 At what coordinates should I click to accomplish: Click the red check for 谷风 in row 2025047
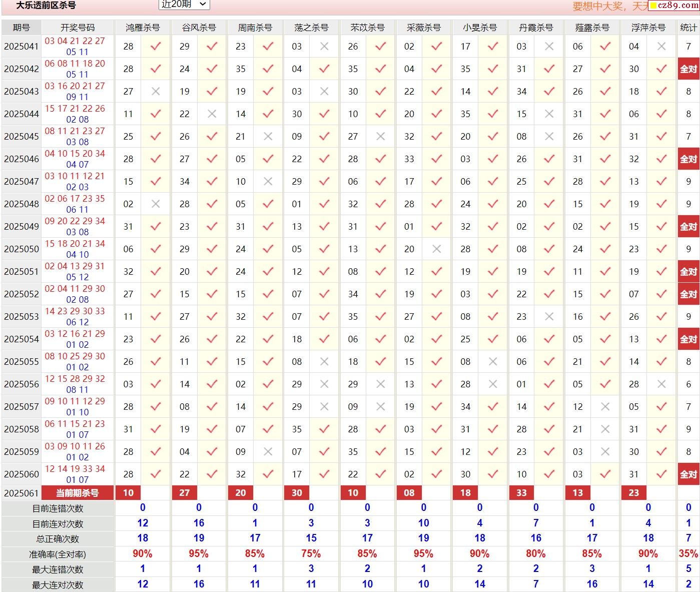click(x=212, y=182)
